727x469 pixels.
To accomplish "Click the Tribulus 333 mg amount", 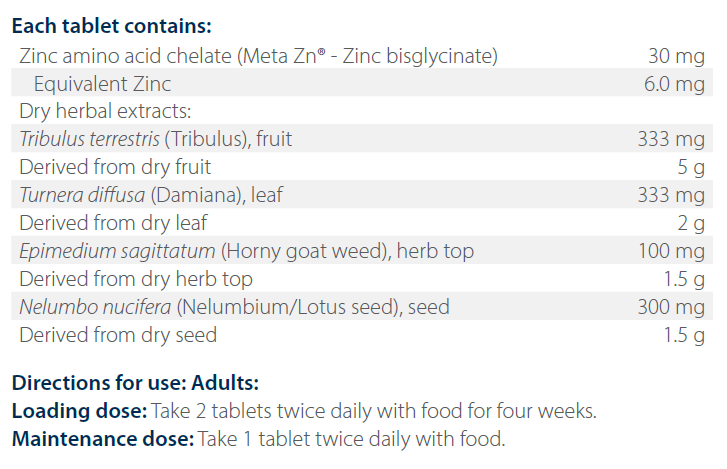I will click(x=670, y=139).
